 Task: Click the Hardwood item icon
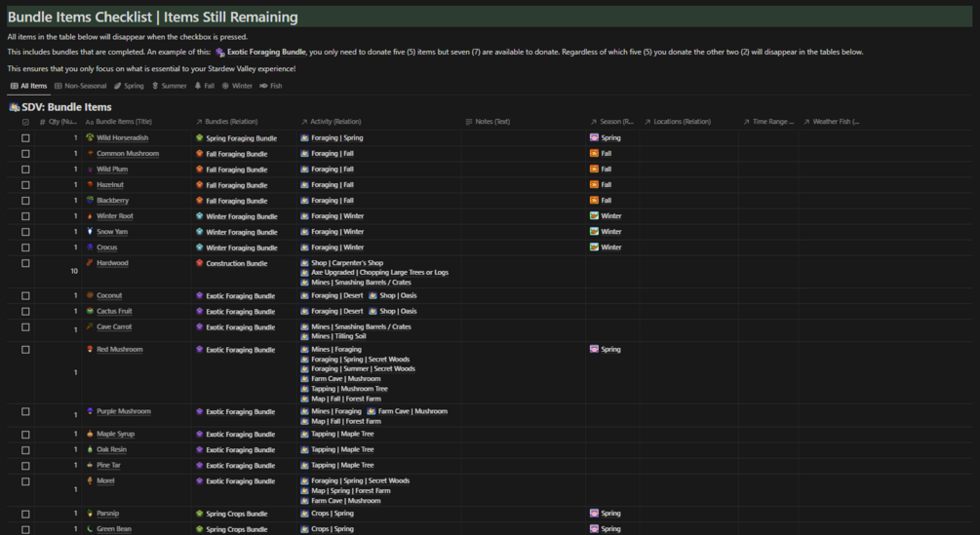(90, 263)
